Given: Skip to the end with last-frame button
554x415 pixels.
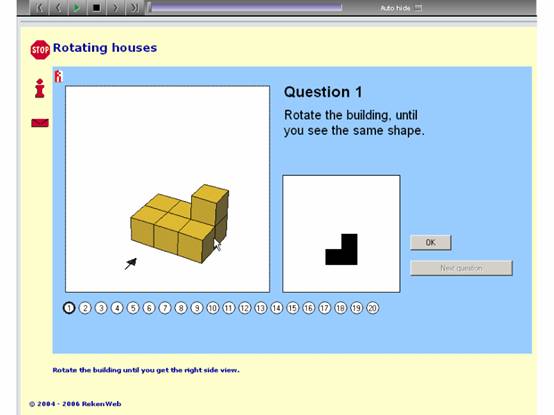Looking at the screenshot, I should point(134,7).
